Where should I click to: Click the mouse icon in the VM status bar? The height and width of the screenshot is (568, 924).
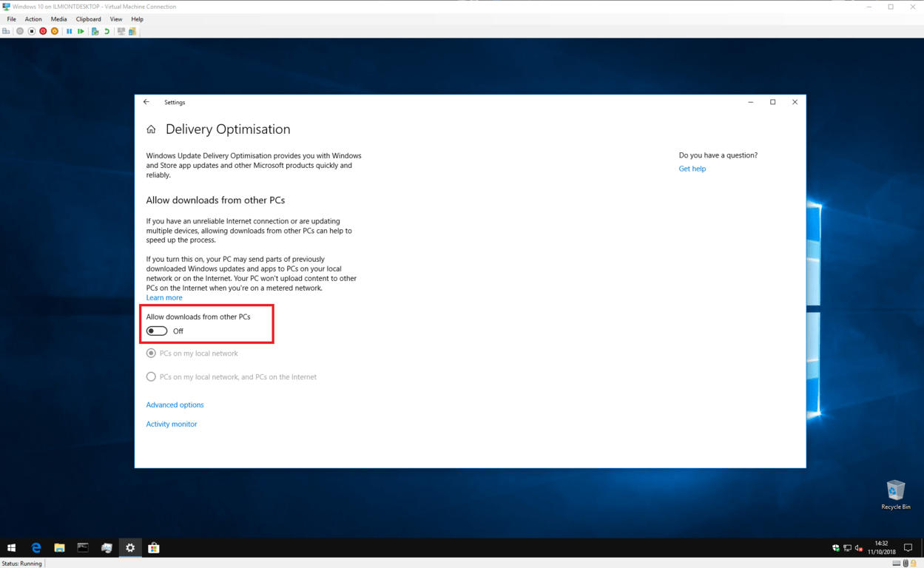[x=906, y=564]
